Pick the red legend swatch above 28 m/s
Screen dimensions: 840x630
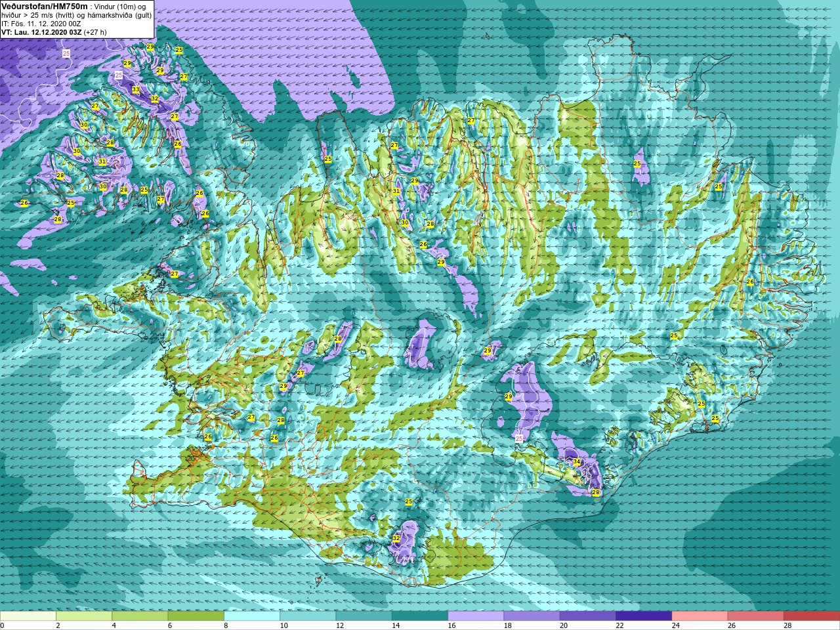pos(812,616)
